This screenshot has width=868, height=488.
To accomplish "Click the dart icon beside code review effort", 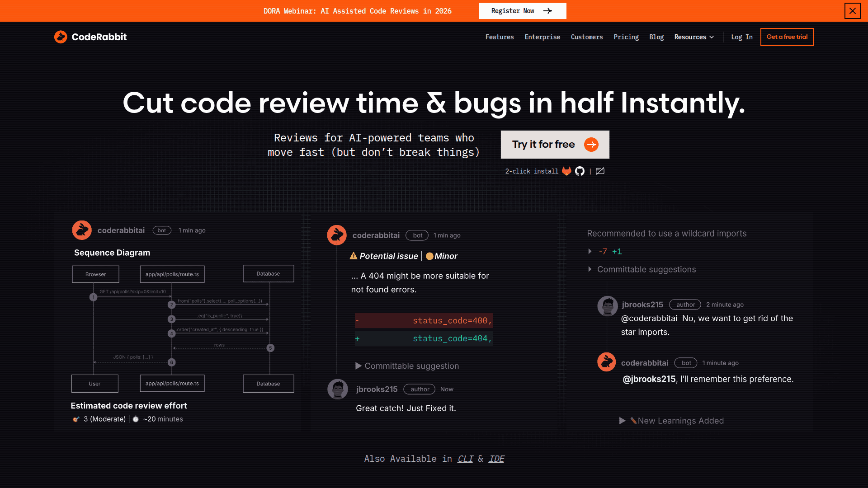I will [x=76, y=419].
